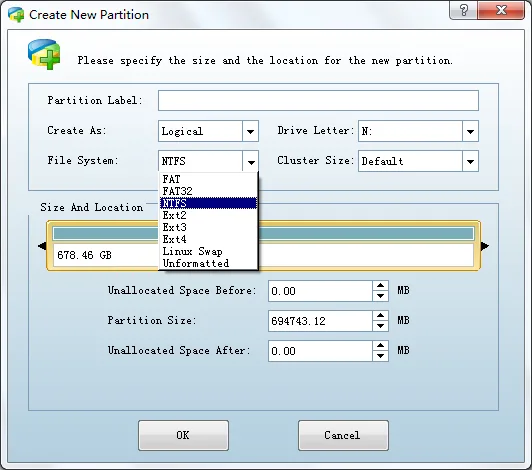Decrease Unallocated Space Before value

tap(380, 296)
